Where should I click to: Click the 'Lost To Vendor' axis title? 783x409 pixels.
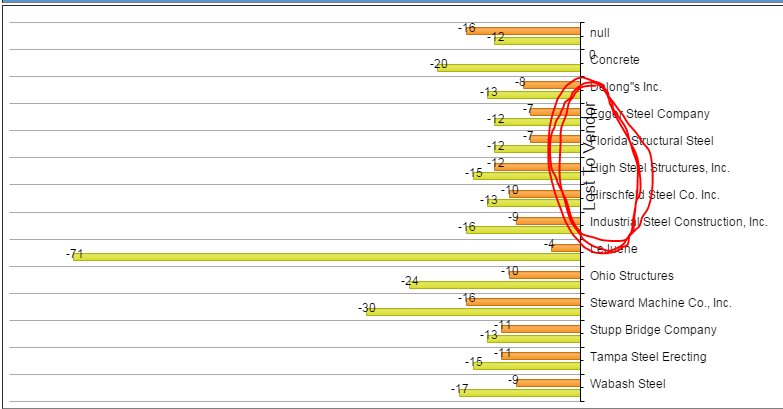pyautogui.click(x=590, y=156)
